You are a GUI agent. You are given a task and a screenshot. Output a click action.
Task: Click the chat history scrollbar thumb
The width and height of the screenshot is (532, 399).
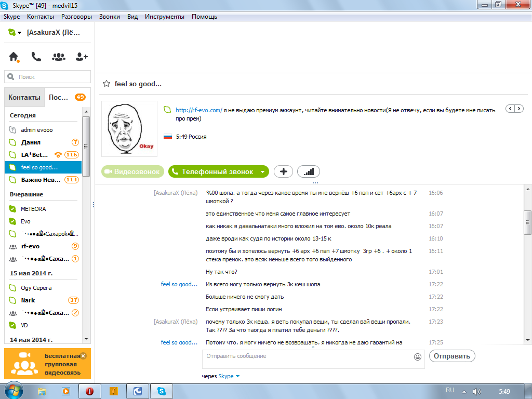click(528, 222)
